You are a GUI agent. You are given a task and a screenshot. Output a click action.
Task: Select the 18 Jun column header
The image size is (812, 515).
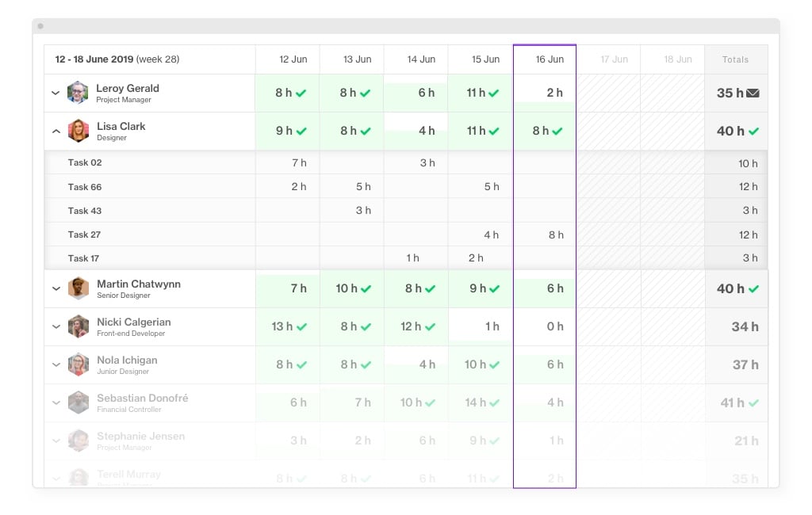(x=678, y=59)
